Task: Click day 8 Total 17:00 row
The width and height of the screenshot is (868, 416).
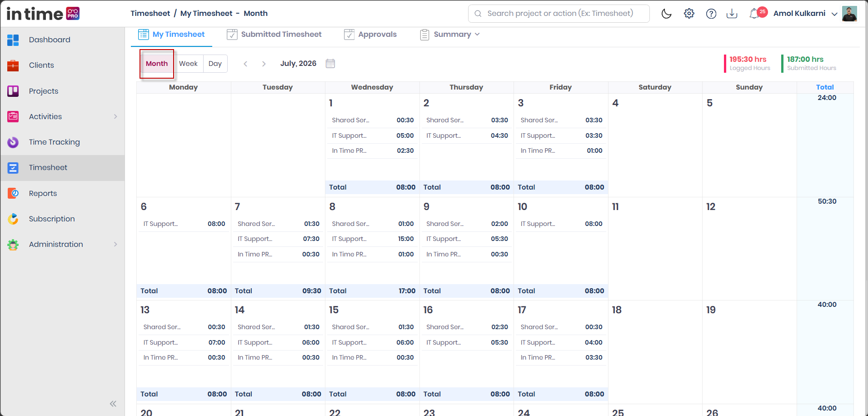Action: tap(372, 291)
